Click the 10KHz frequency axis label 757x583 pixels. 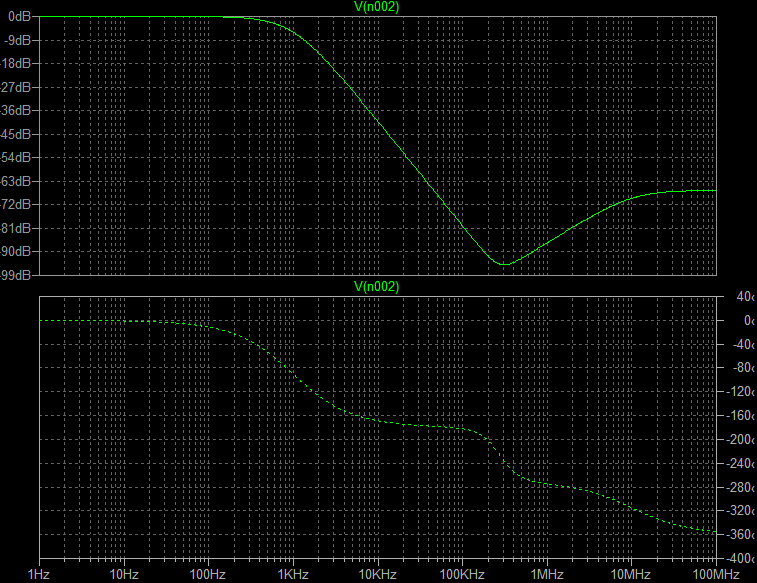tap(376, 574)
